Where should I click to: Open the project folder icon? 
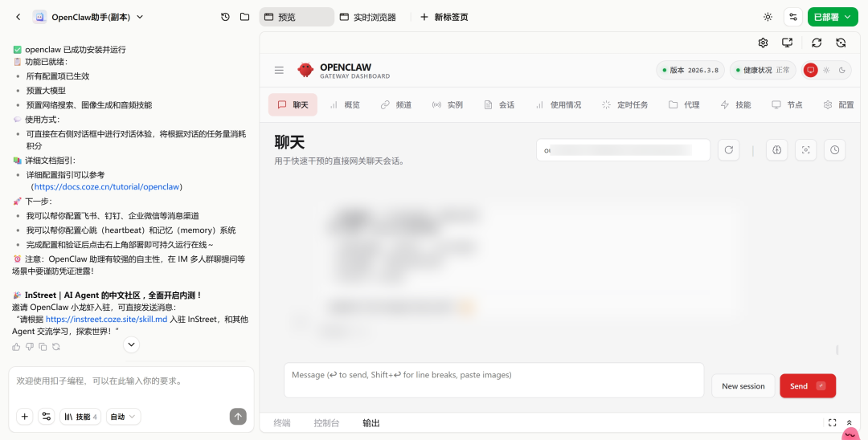tap(244, 17)
